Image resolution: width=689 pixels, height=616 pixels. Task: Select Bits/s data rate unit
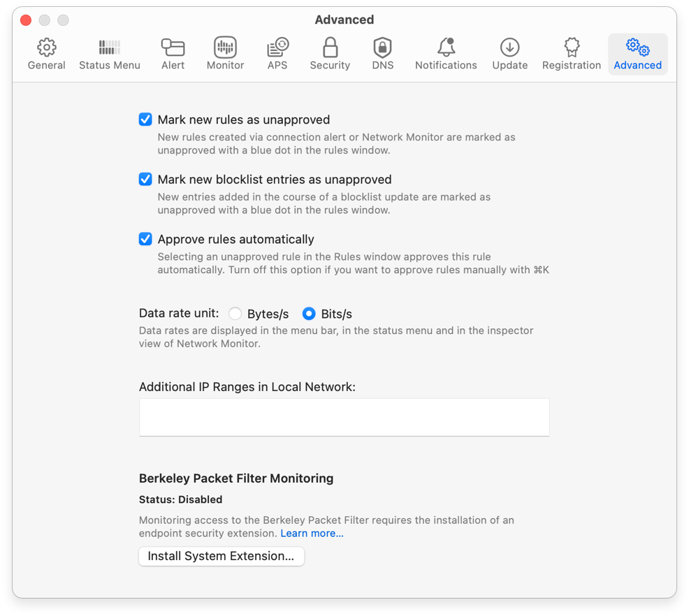(x=309, y=314)
